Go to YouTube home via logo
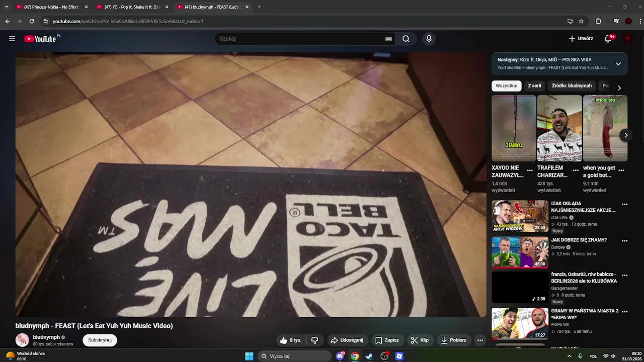The width and height of the screenshot is (644, 362). (x=40, y=39)
